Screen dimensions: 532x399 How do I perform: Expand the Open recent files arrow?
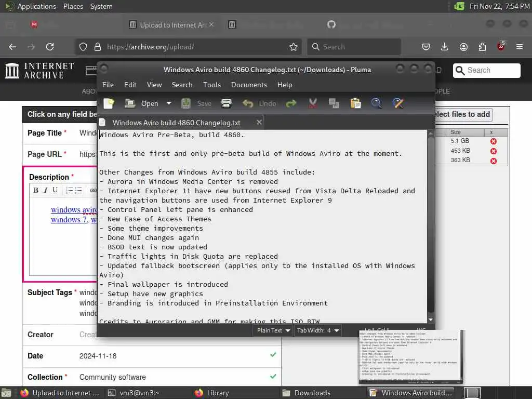[169, 103]
